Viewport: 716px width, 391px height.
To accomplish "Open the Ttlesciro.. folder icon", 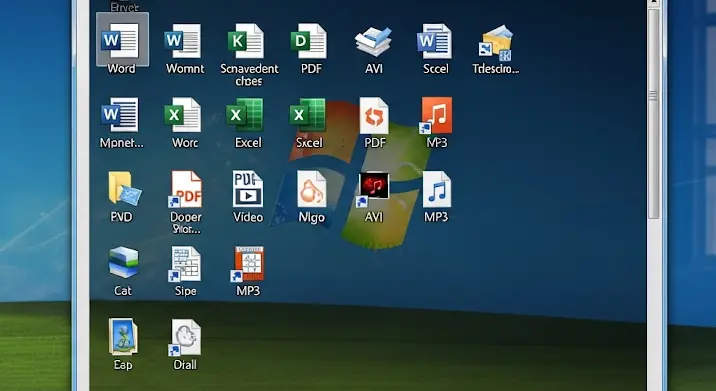I will (x=496, y=42).
